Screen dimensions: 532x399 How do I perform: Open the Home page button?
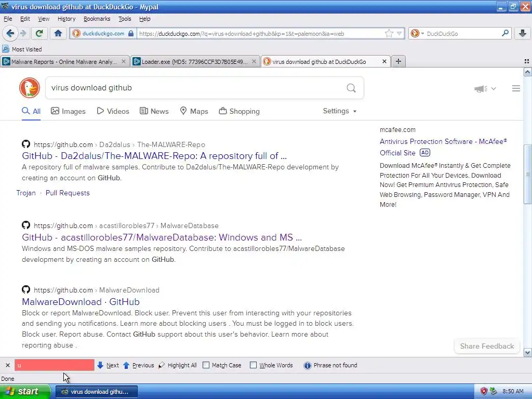click(58, 33)
